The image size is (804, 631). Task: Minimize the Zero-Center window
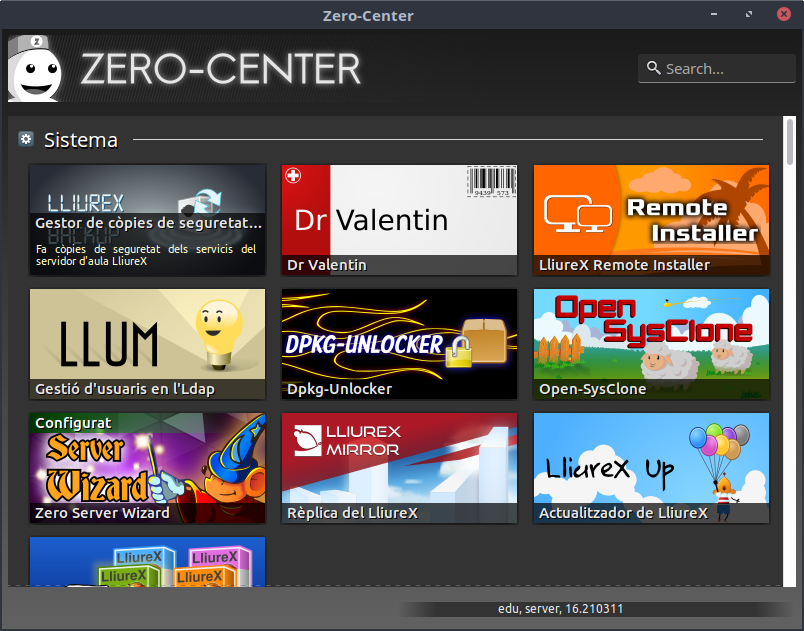714,14
